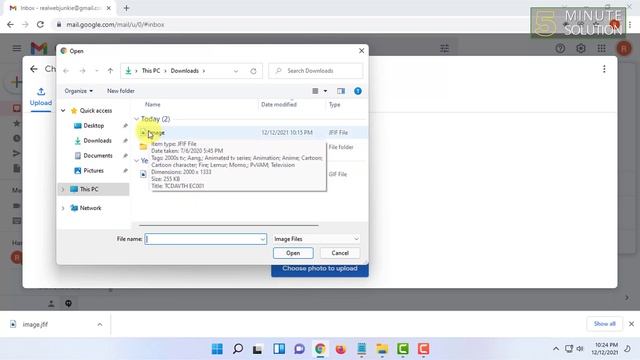Open Google apps grid
This screenshot has height=360, width=640.
point(601,49)
